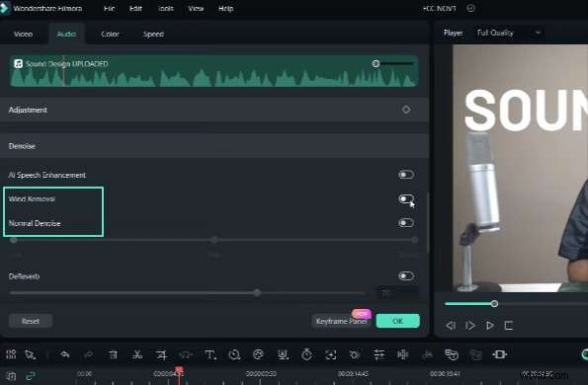Image resolution: width=588 pixels, height=385 pixels.
Task: Click the Adjustment keyframe diamond icon
Action: coord(406,110)
